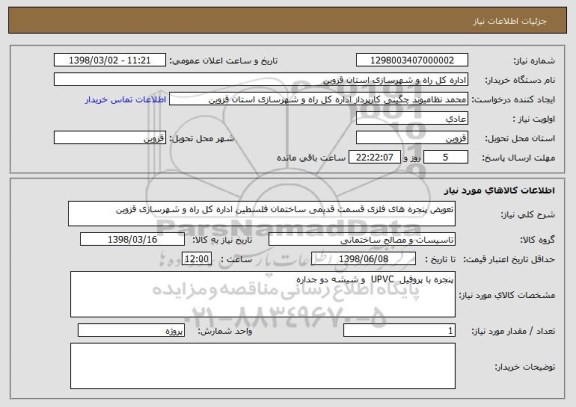The image size is (576, 407).
Task: Click the need date field 1398/03/16
Action: 132,239
